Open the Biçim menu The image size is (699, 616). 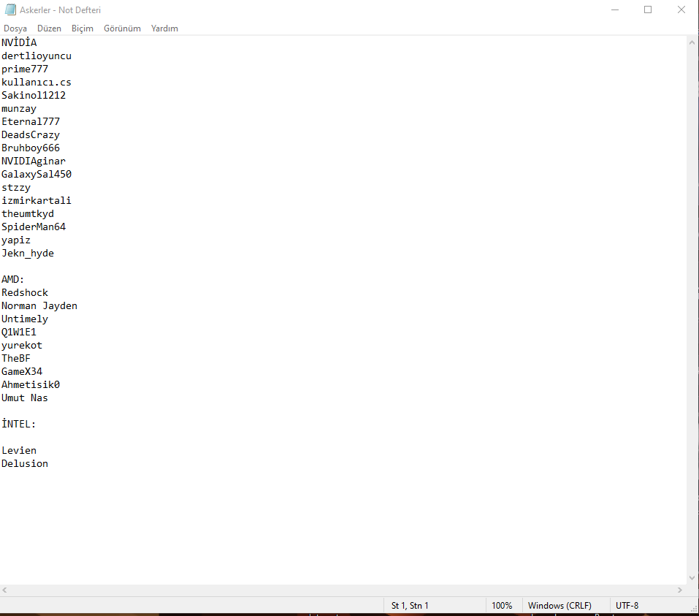[x=83, y=28]
